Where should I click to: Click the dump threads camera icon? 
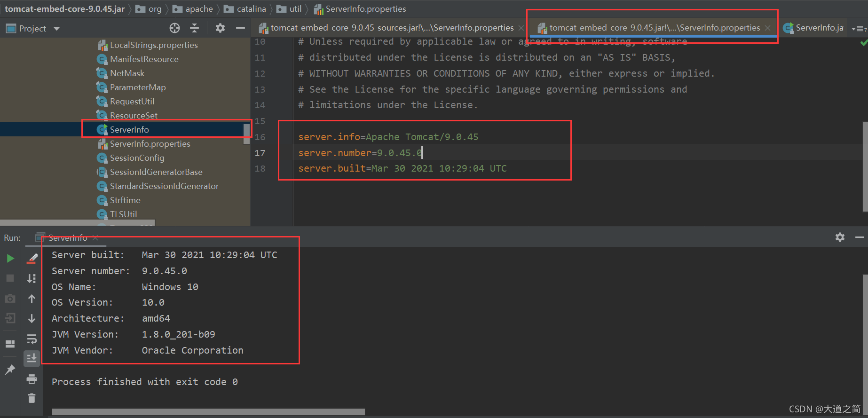[x=10, y=299]
